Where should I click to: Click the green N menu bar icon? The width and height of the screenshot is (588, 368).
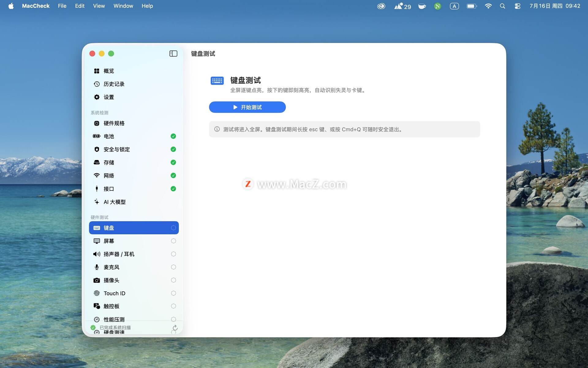click(x=438, y=6)
